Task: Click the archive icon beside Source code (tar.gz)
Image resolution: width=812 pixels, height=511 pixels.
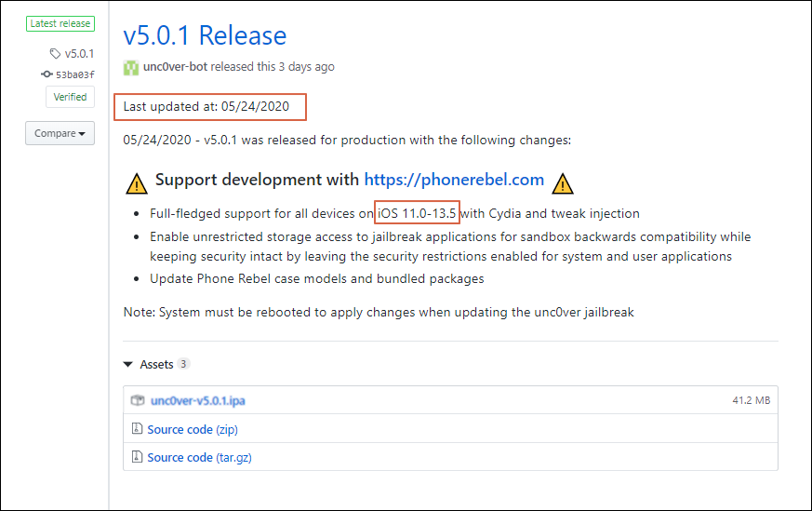Action: tap(137, 457)
